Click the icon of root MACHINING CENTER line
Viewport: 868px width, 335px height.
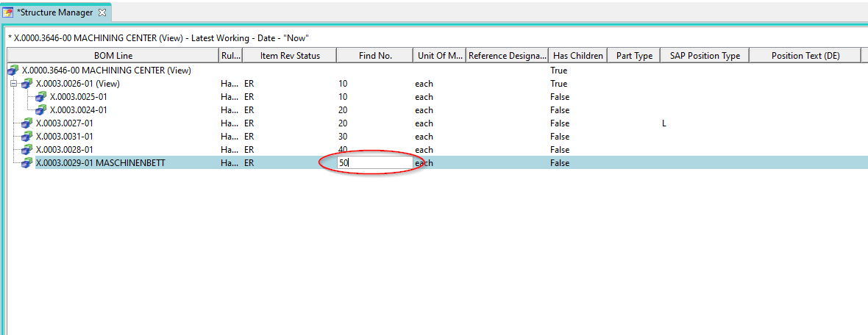pos(13,71)
